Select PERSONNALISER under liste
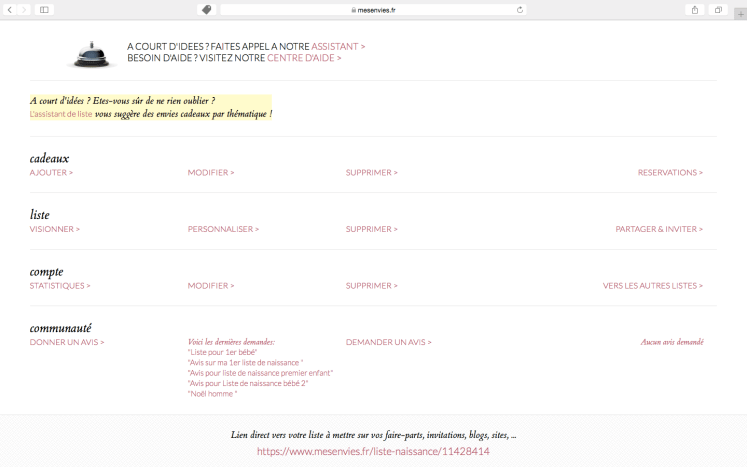The image size is (747, 467). [x=223, y=229]
